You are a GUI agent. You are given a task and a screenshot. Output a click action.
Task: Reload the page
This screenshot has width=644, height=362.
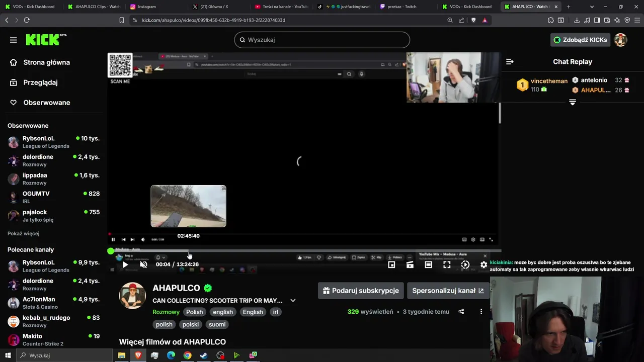click(x=27, y=20)
